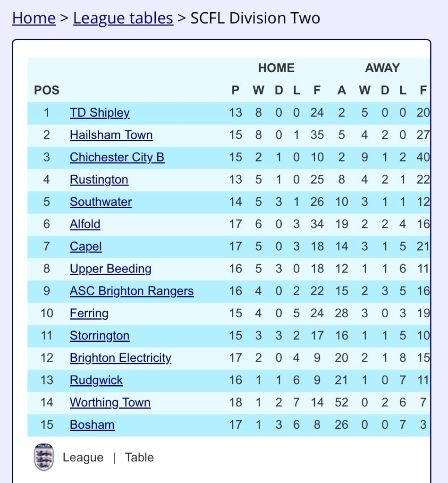
Task: Go to the Home breadcrumb link
Action: click(x=34, y=18)
